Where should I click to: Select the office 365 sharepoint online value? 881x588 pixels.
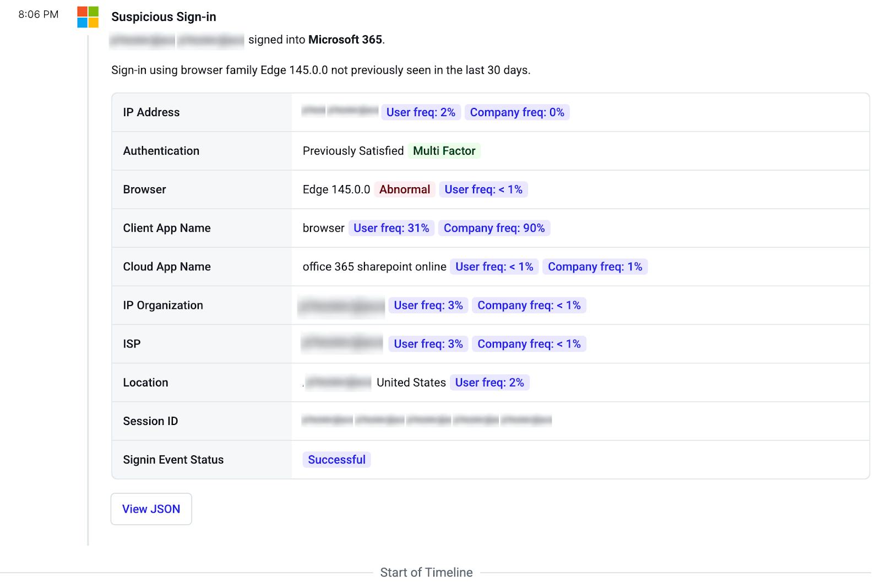(x=374, y=266)
